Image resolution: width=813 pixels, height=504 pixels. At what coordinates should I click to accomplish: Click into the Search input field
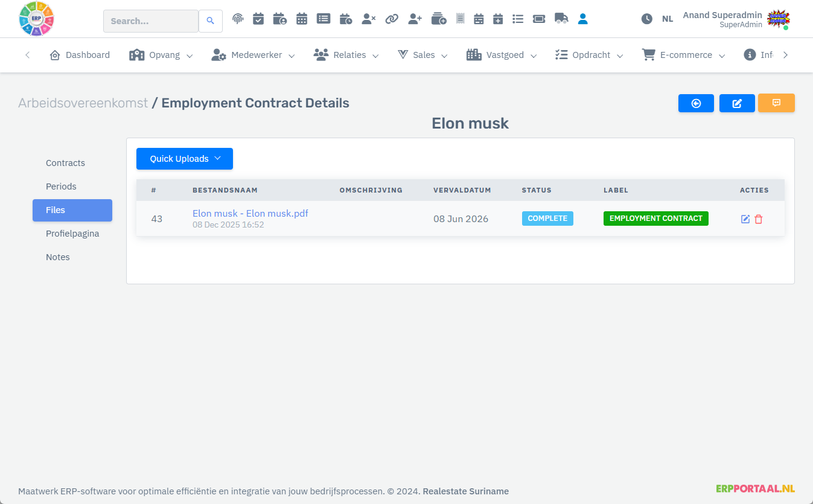click(x=150, y=21)
